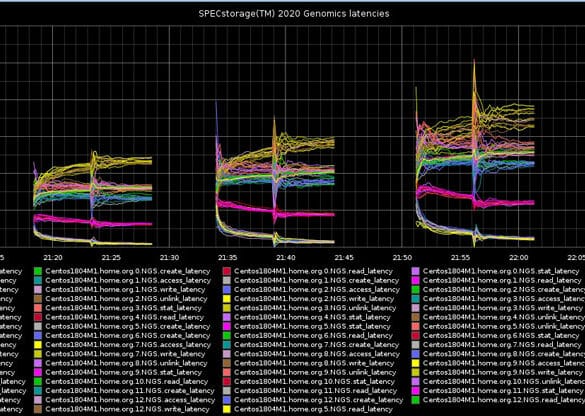Click the 21:30 time axis label
The height and width of the screenshot is (416, 585).
pos(169,258)
